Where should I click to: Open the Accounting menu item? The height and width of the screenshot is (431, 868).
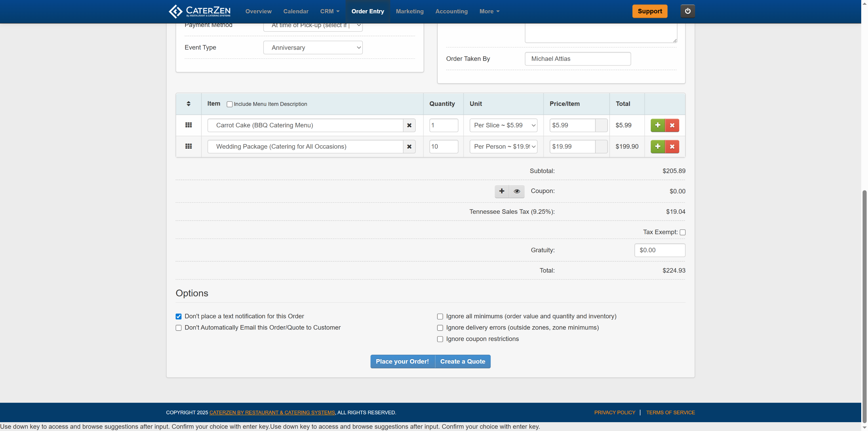pyautogui.click(x=451, y=11)
